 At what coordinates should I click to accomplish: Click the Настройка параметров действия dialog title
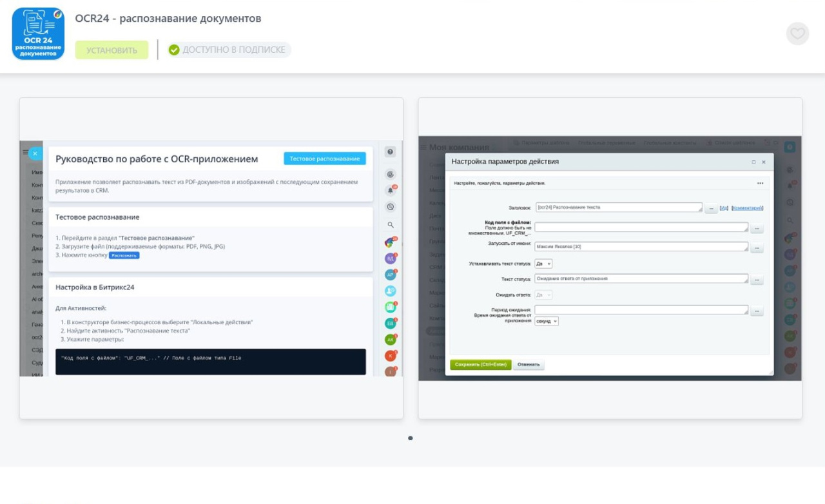tap(505, 162)
